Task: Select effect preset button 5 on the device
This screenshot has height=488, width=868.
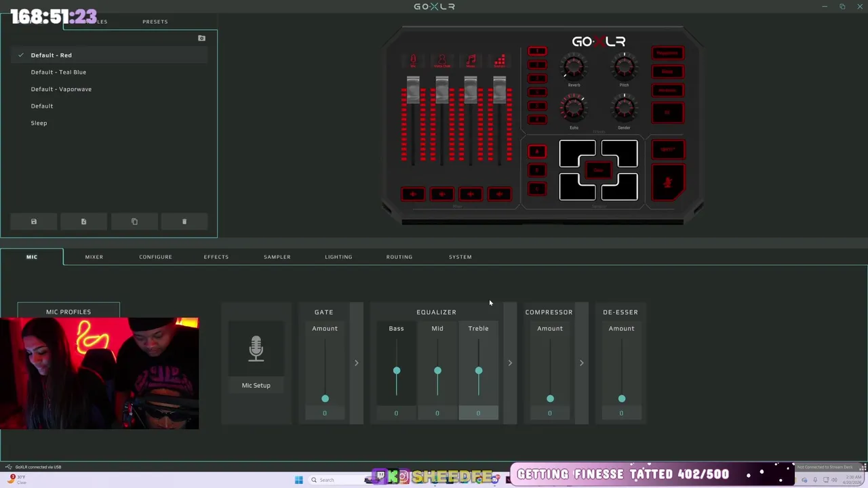Action: (x=537, y=106)
